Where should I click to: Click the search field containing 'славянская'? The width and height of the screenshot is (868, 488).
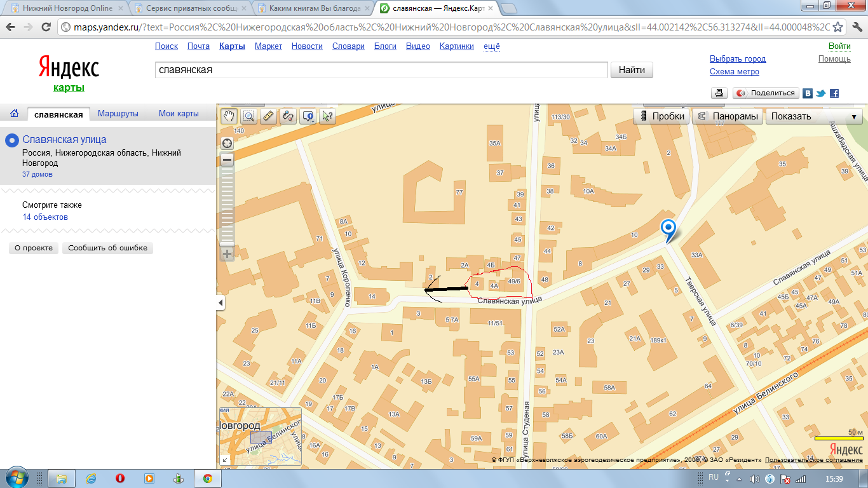[381, 70]
